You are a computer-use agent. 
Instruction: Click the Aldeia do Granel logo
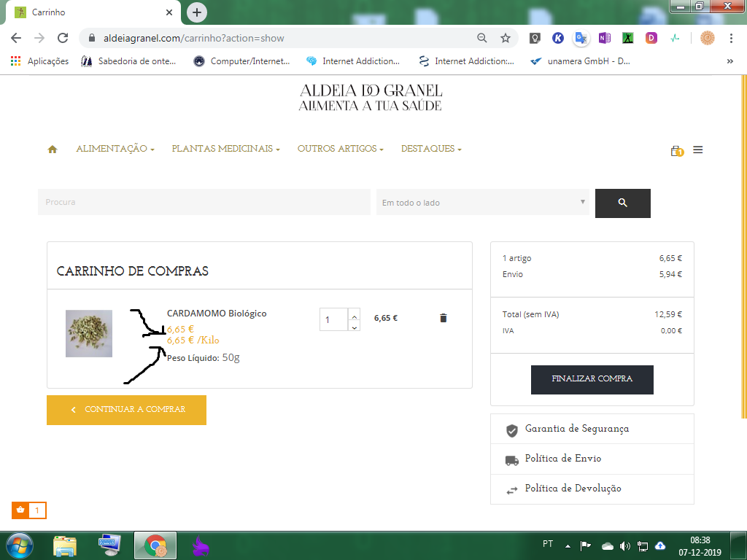pyautogui.click(x=371, y=98)
